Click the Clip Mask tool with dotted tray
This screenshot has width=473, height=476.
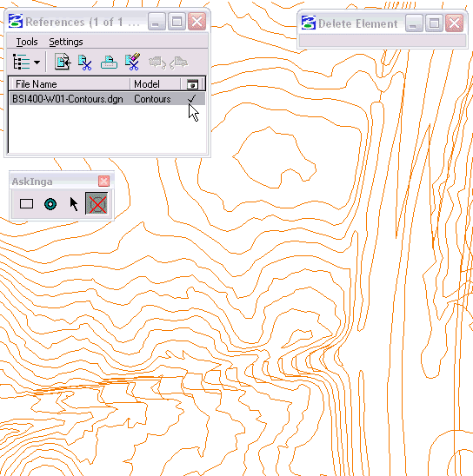pos(109,63)
